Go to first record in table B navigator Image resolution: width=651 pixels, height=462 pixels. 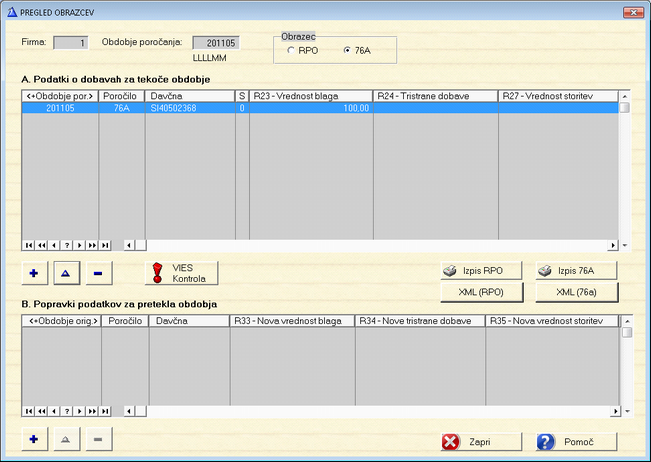pyautogui.click(x=29, y=411)
